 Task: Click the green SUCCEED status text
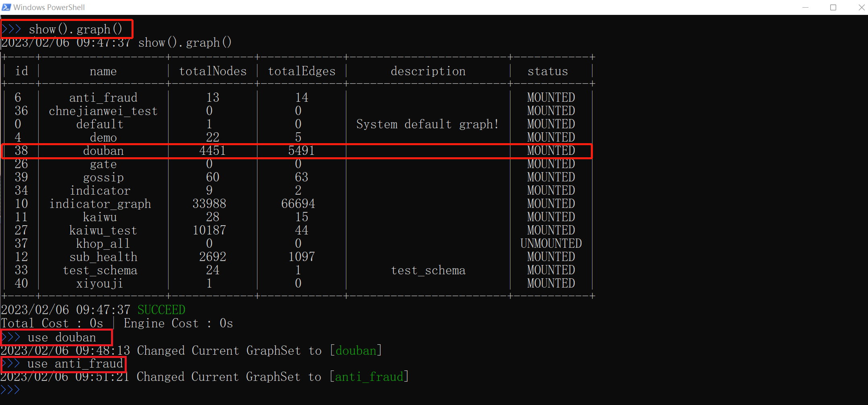(x=161, y=310)
